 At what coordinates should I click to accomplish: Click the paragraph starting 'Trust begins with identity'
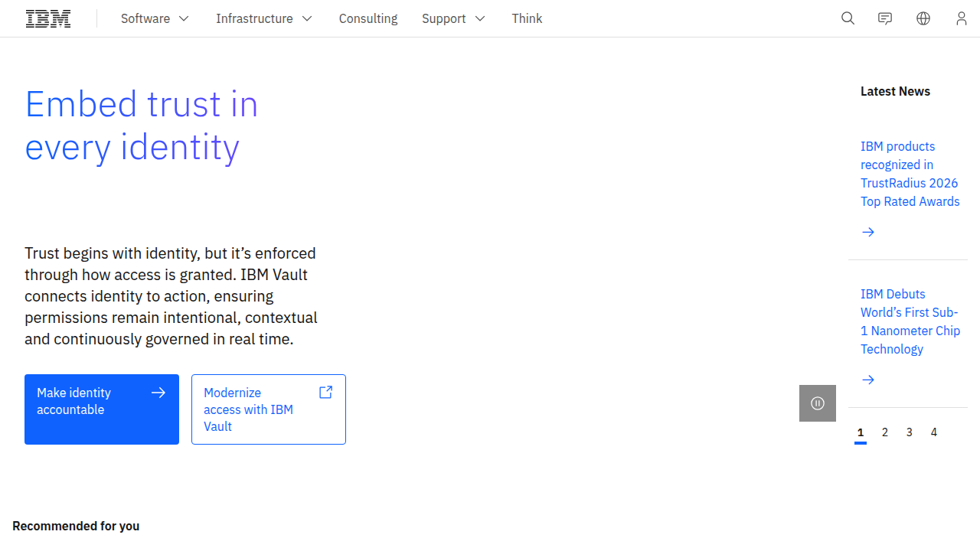coord(171,296)
